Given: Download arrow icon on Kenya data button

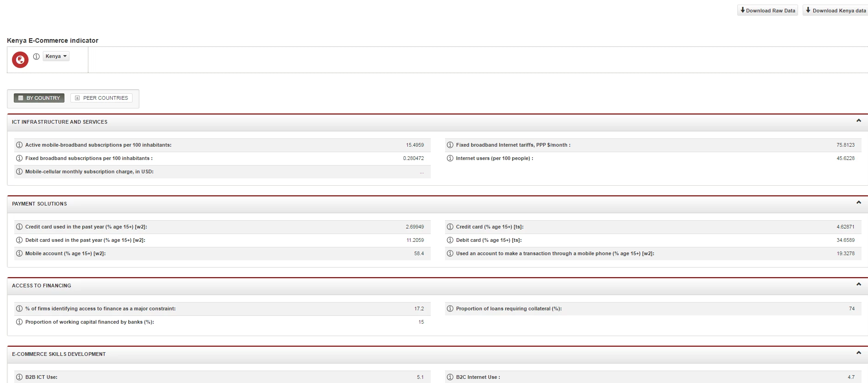Looking at the screenshot, I should click(x=808, y=10).
